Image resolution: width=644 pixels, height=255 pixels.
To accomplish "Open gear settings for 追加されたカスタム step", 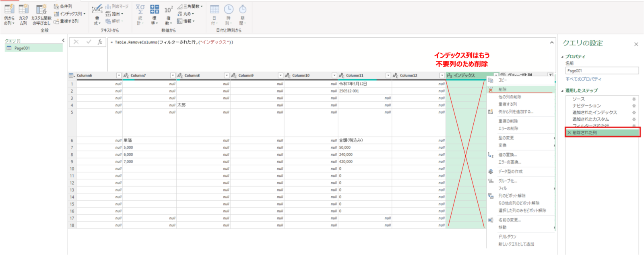I will 634,119.
